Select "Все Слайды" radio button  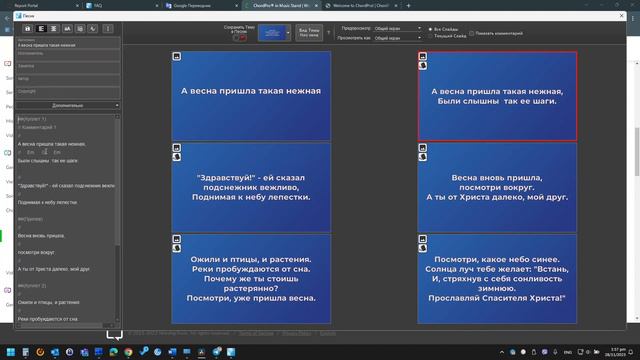[x=430, y=29]
